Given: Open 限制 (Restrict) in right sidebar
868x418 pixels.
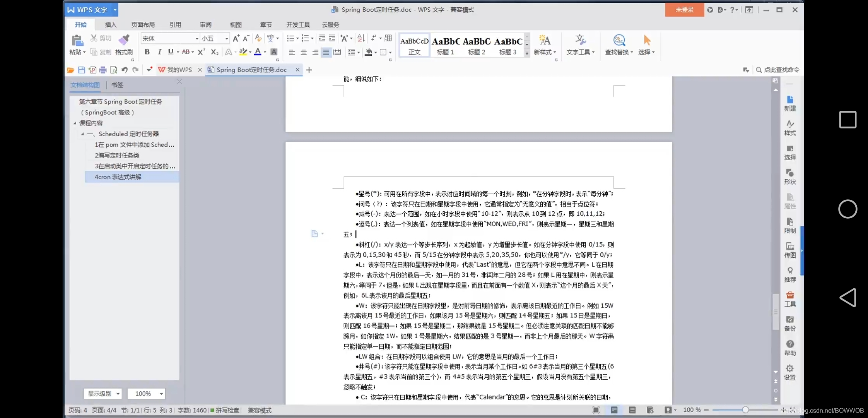Looking at the screenshot, I should pos(790,226).
